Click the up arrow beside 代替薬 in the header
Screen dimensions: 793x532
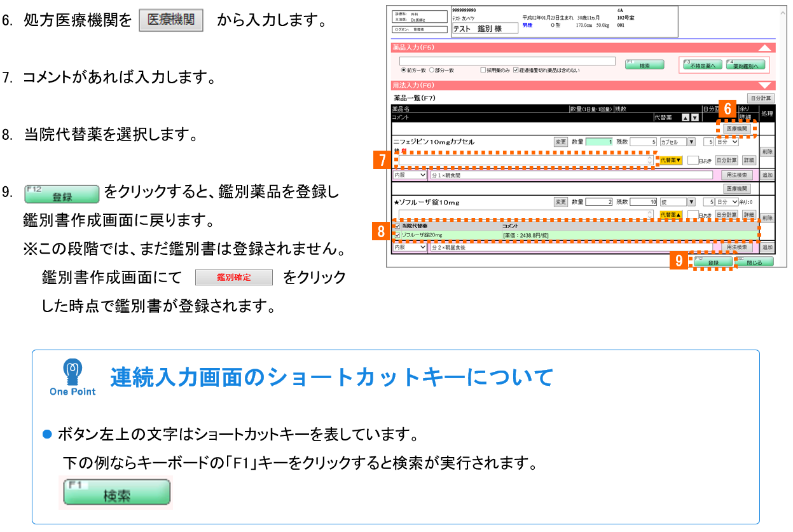686,118
